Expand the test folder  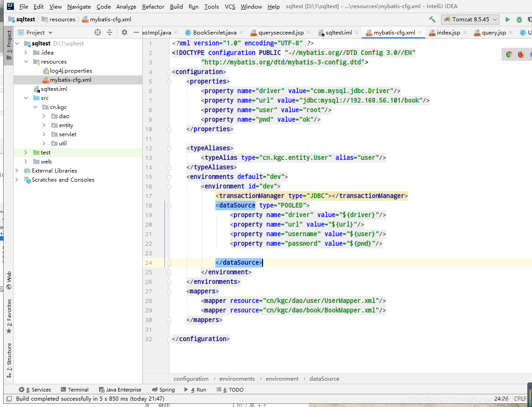[26, 153]
